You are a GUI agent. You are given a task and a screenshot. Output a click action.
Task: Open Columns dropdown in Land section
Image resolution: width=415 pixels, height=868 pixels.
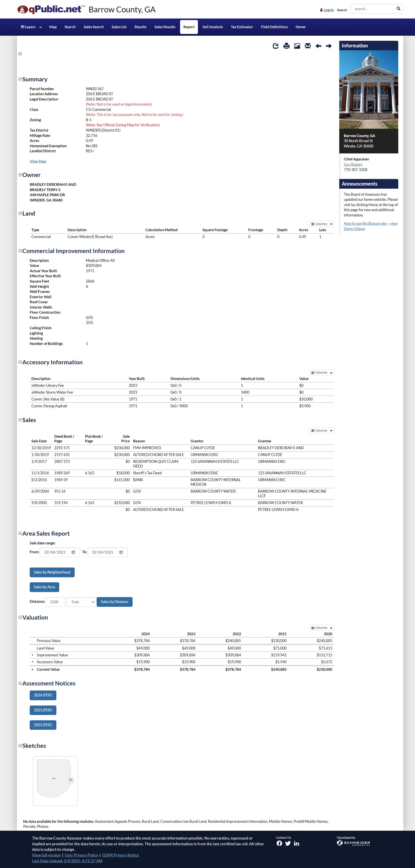[321, 224]
